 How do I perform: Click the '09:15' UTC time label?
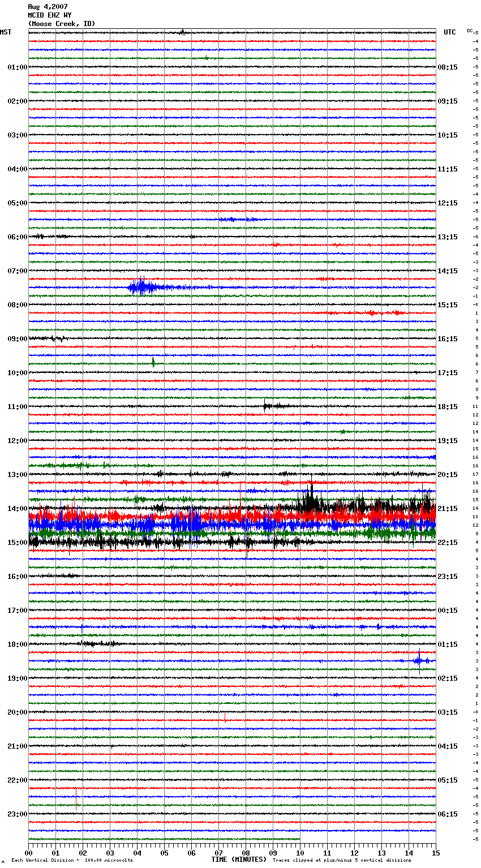(x=448, y=101)
